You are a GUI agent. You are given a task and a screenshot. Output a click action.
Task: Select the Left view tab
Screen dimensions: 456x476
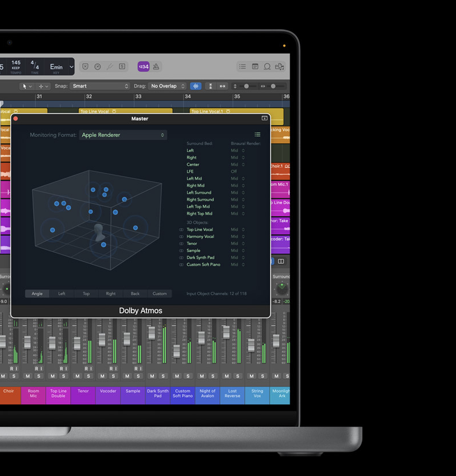[x=61, y=294]
